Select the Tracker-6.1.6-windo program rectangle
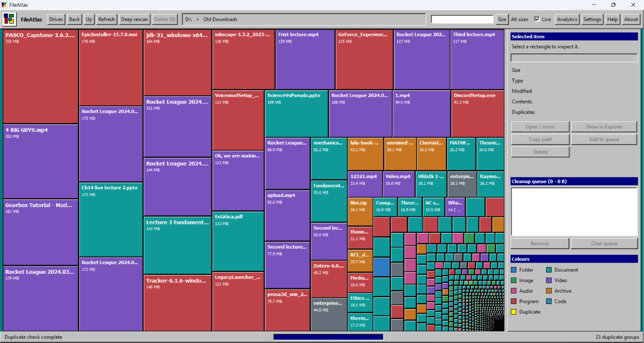The width and height of the screenshot is (644, 343). (x=177, y=303)
